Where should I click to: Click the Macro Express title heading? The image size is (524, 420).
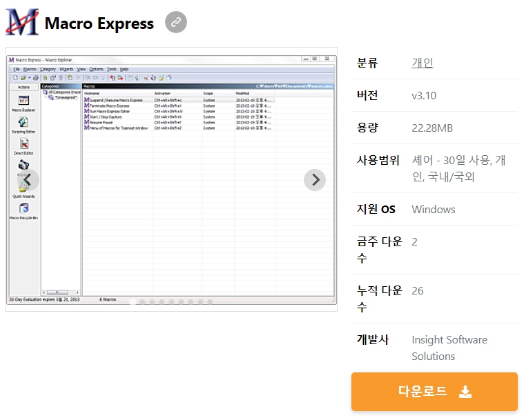tap(99, 23)
